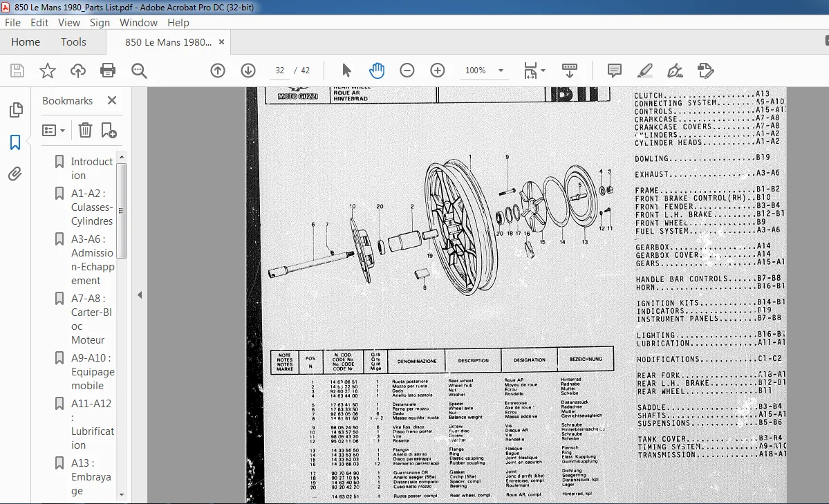Image resolution: width=829 pixels, height=504 pixels.
Task: Open the A13 Embrayage bookmark
Action: pyautogui.click(x=91, y=476)
